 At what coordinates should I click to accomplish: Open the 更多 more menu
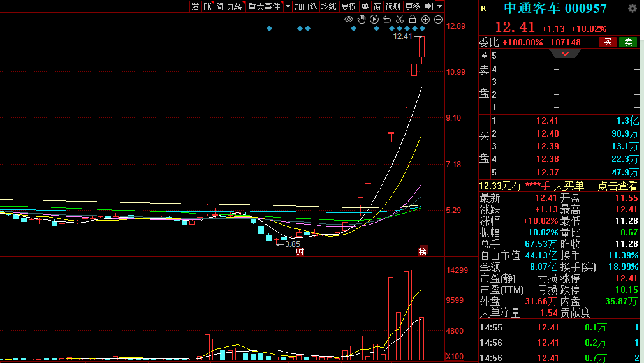pyautogui.click(x=413, y=6)
